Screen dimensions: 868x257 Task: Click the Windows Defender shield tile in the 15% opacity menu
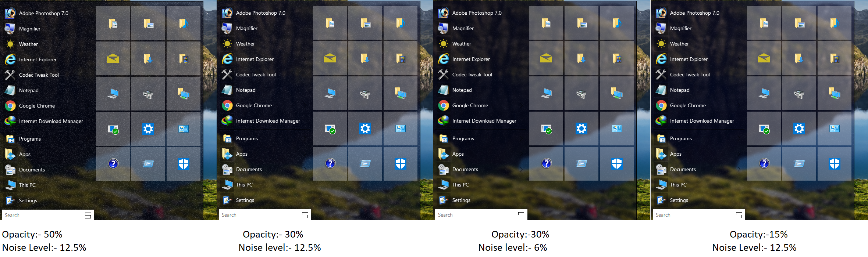834,163
